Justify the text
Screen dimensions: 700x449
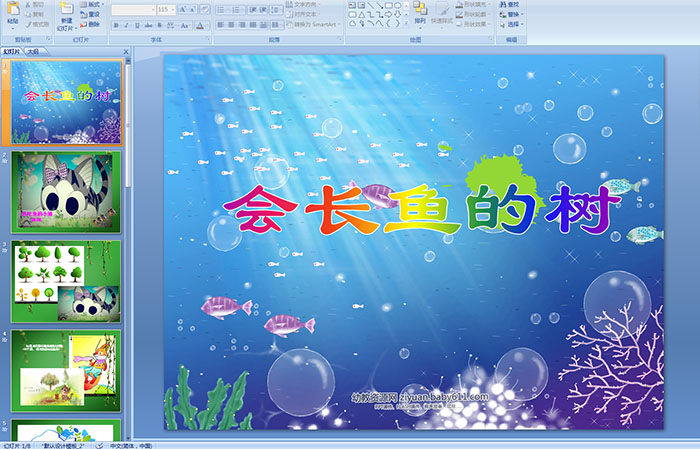point(253,25)
